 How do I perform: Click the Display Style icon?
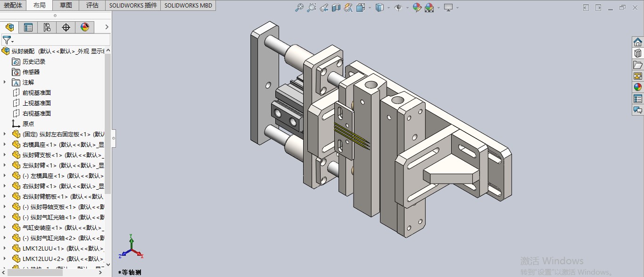tap(380, 8)
